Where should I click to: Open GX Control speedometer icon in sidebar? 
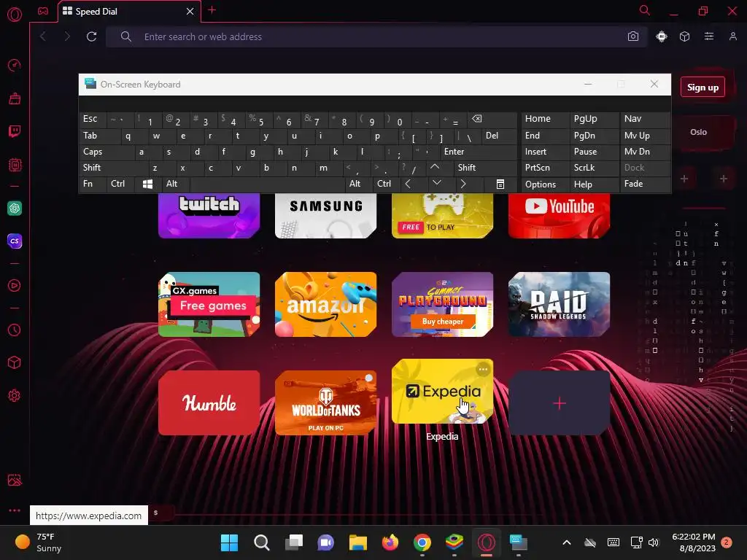(15, 65)
